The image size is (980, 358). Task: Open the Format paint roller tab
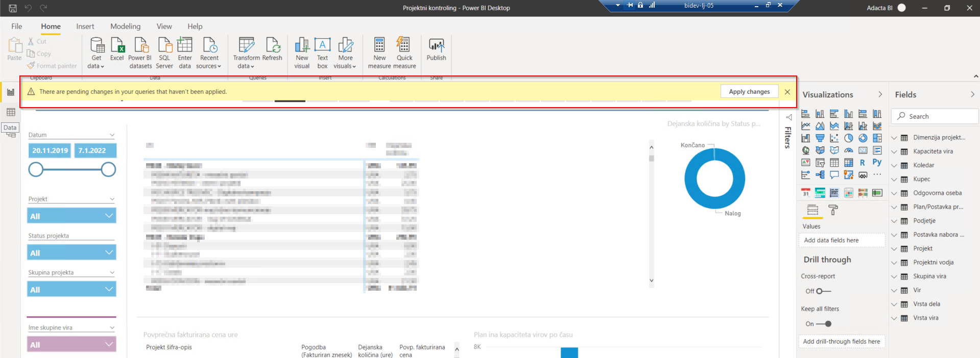[x=833, y=210]
